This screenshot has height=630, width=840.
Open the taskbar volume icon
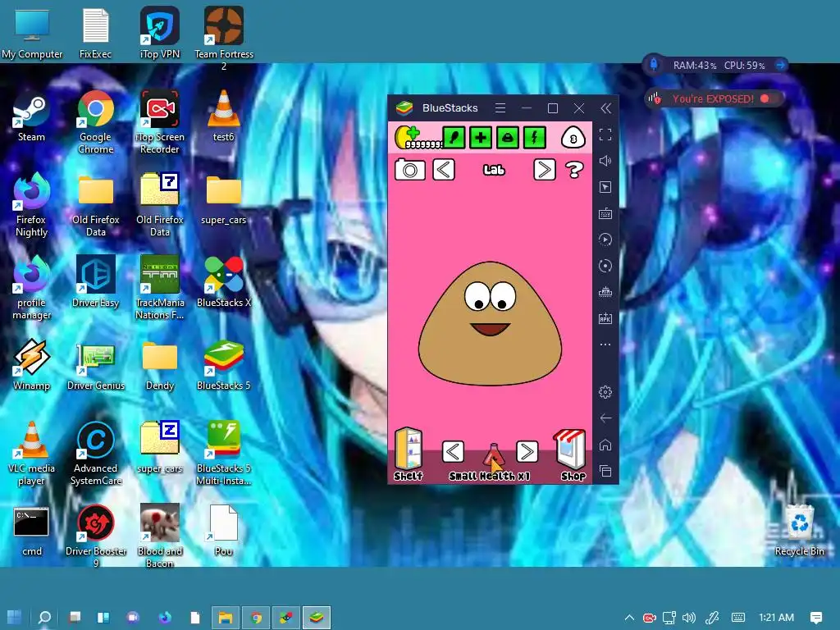(x=689, y=618)
